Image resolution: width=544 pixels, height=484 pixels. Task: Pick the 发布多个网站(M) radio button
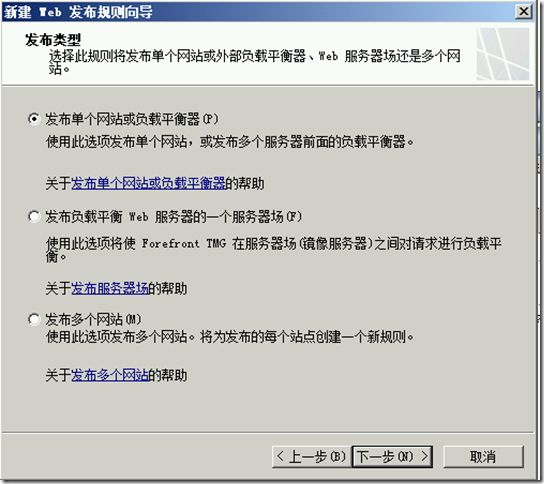pos(34,319)
